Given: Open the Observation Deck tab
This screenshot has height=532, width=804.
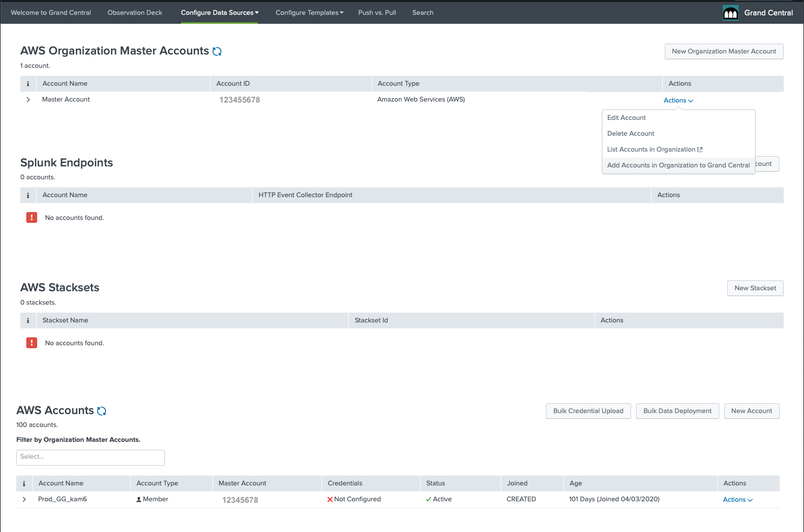Looking at the screenshot, I should pos(135,13).
